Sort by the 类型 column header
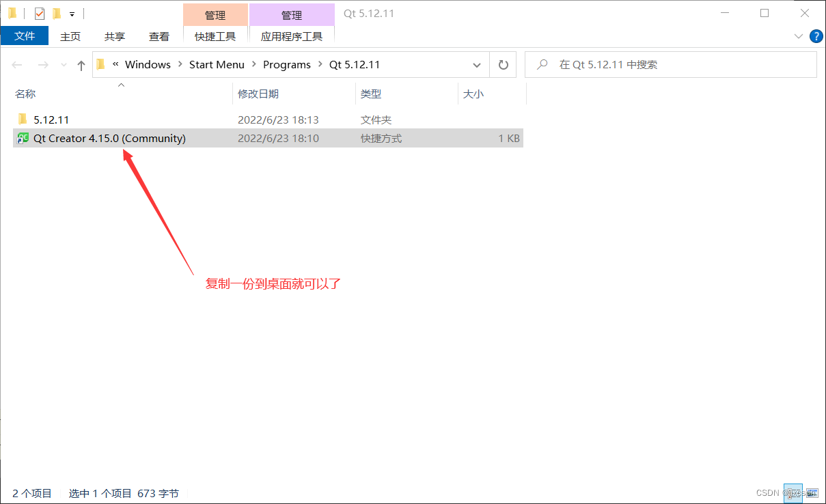The image size is (826, 504). [x=407, y=94]
